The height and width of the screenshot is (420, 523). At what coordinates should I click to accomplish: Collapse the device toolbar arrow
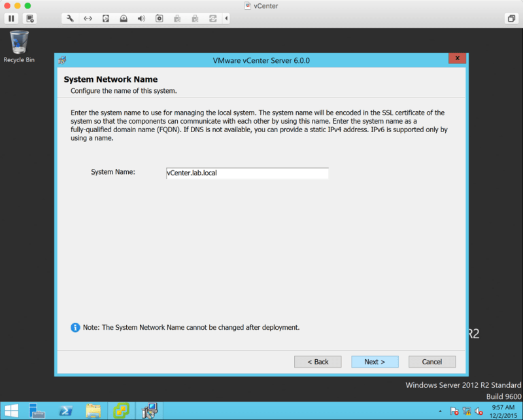(226, 18)
